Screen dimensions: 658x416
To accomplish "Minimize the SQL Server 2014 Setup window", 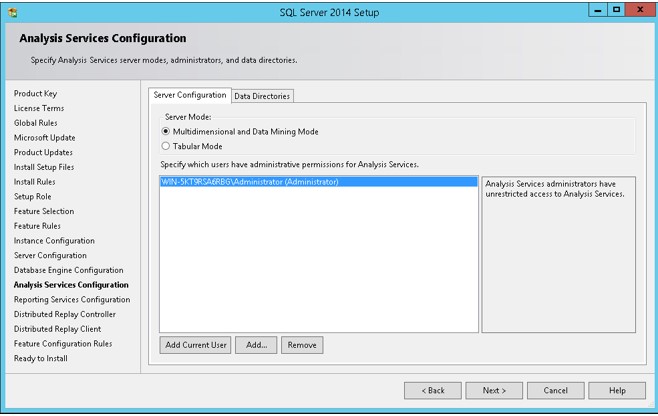I will point(598,10).
